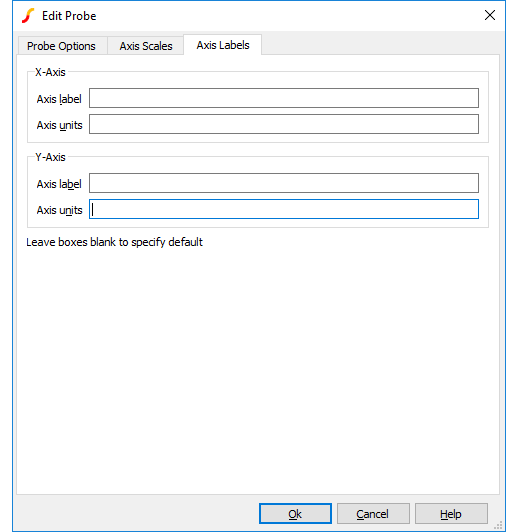Click the X-Axis "Axis units" caption
Screen dimensions: 512x532
tap(59, 125)
